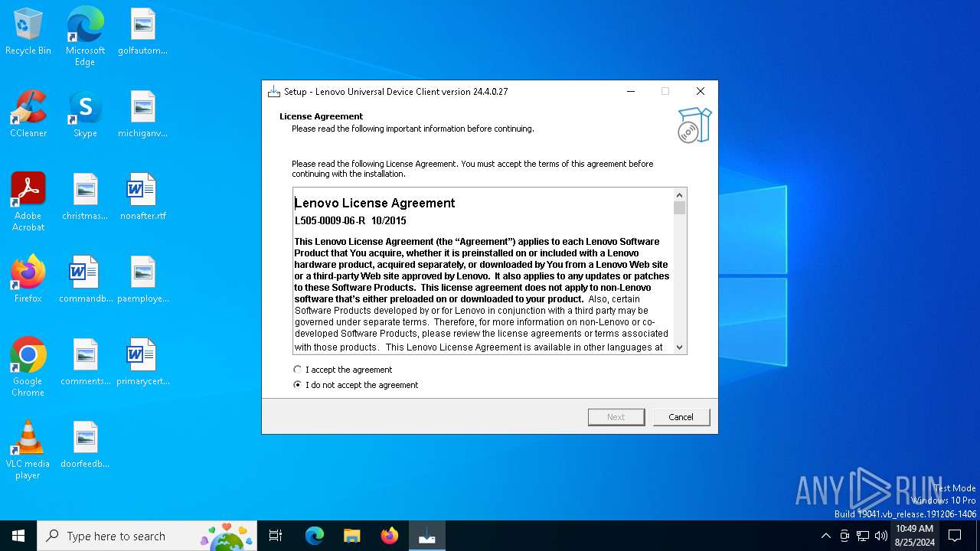Open Firefox from the taskbar

pyautogui.click(x=390, y=536)
